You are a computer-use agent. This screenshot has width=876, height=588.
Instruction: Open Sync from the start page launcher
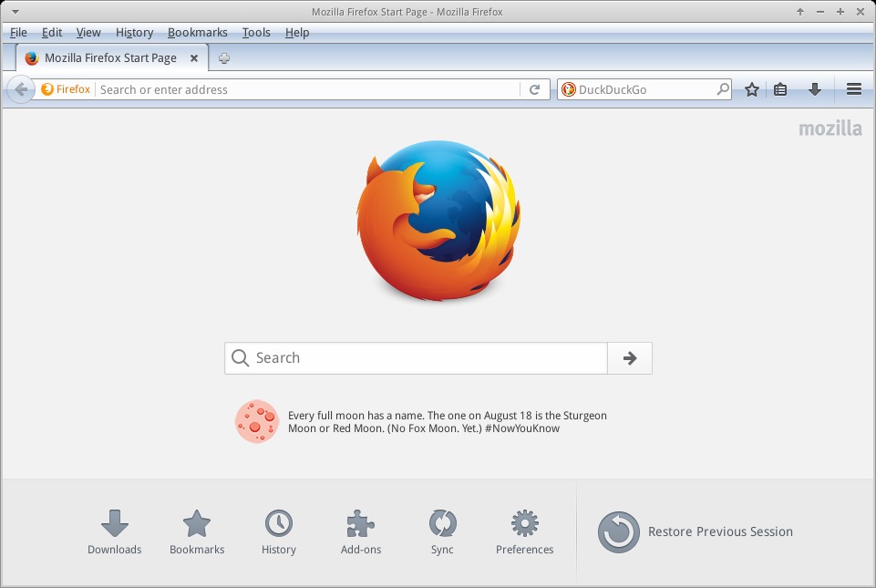442,532
